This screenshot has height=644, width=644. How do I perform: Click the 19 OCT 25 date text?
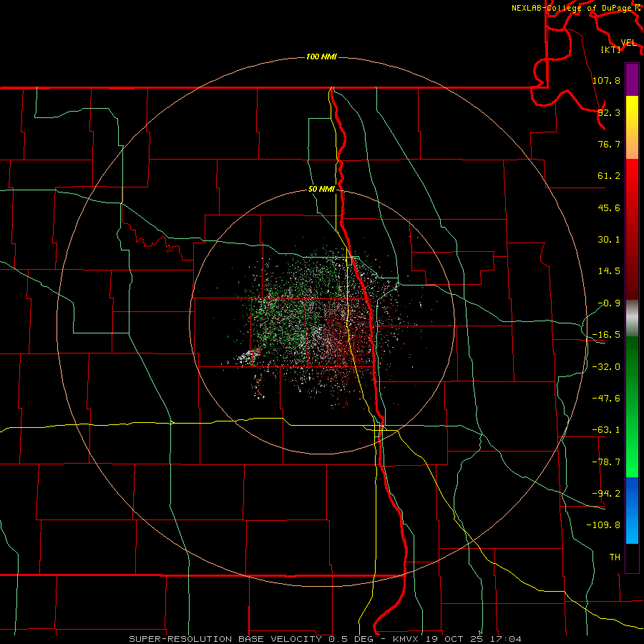(x=454, y=639)
